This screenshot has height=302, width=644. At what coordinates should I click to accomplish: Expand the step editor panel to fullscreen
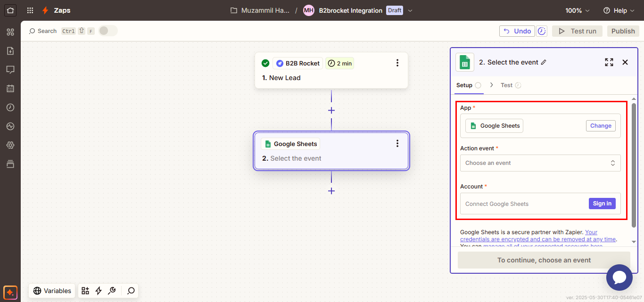pyautogui.click(x=609, y=62)
